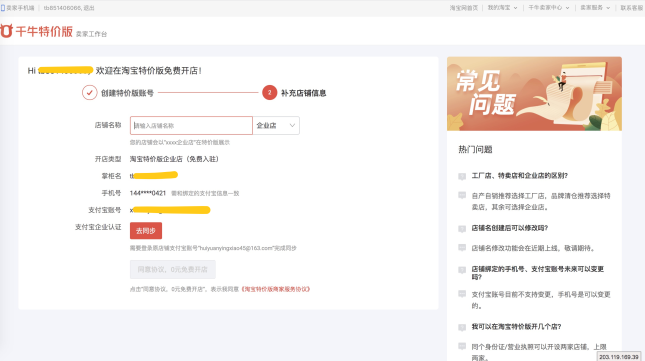
Task: Focus the 店铺名称 input field
Action: coord(191,125)
